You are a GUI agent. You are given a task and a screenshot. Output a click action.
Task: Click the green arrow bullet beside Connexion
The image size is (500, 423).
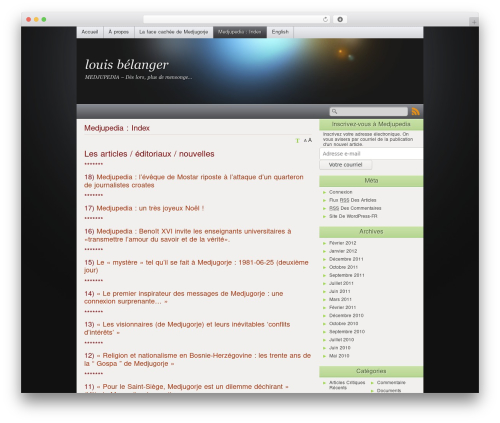tap(325, 192)
